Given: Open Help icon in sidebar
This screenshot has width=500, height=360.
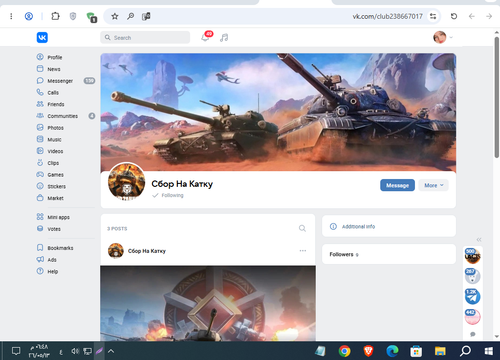Looking at the screenshot, I should [40, 271].
